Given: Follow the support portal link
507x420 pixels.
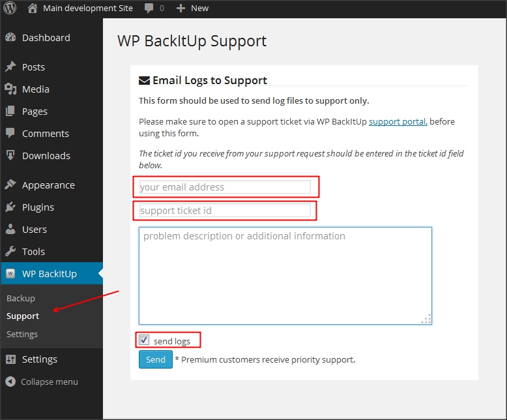Looking at the screenshot, I should coord(398,122).
